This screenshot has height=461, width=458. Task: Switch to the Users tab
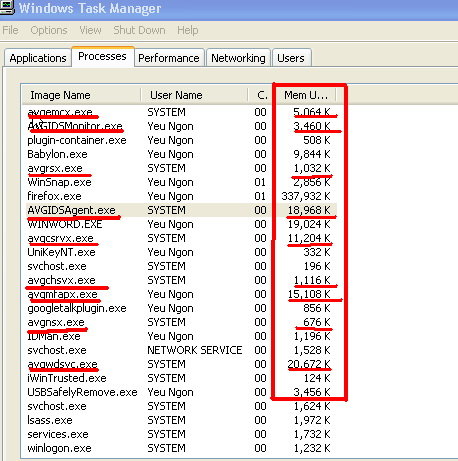pyautogui.click(x=291, y=58)
